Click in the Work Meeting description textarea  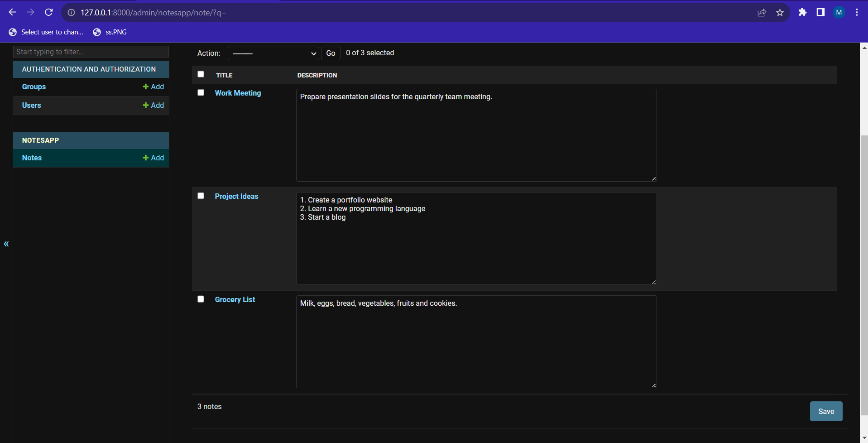[x=476, y=135]
